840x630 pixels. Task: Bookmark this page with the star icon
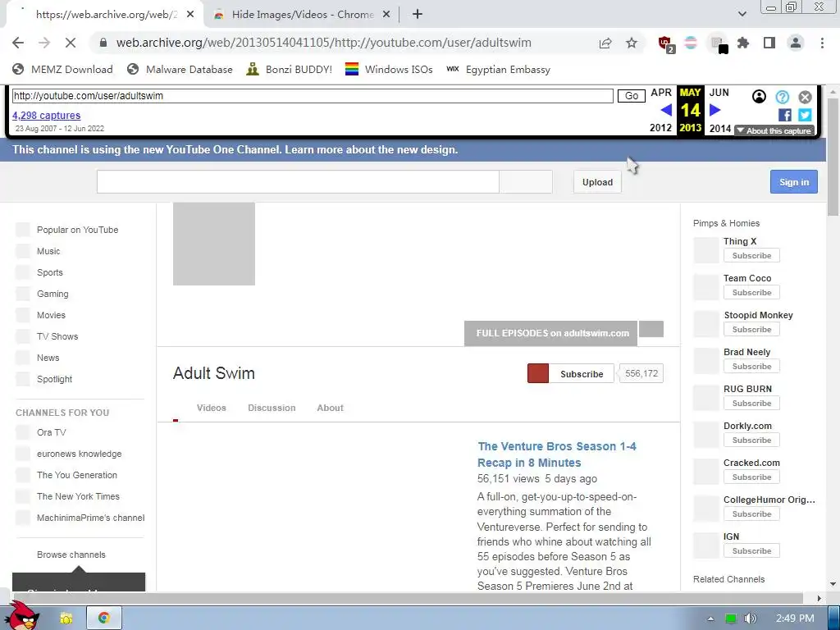[x=632, y=43]
